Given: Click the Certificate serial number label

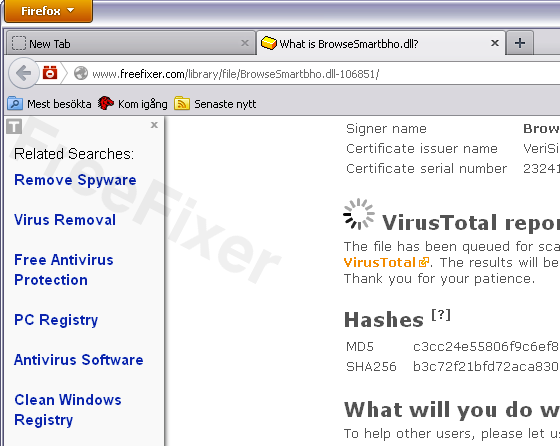Looking at the screenshot, I should click(x=426, y=169).
